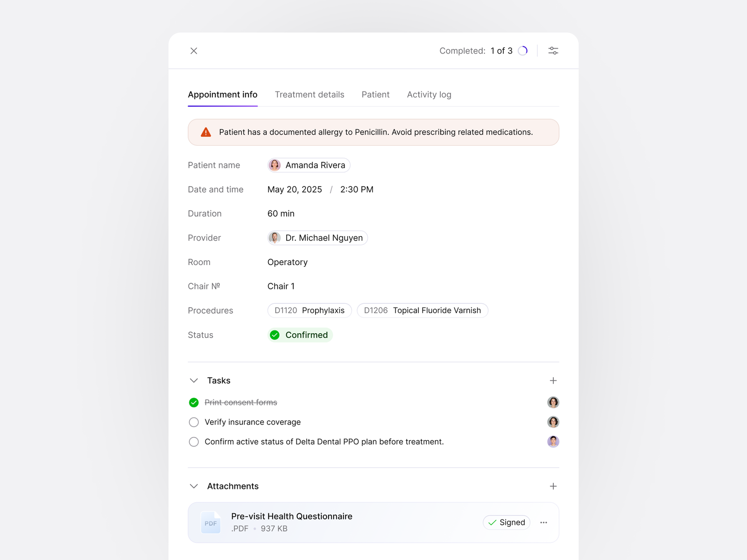
Task: Click the allergy warning triangle icon
Action: point(206,132)
